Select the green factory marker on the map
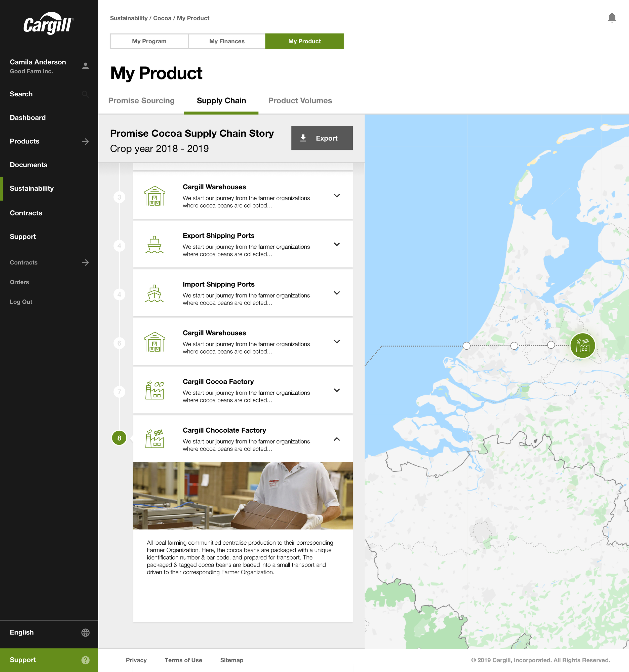Viewport: 629px width, 672px height. pos(583,346)
